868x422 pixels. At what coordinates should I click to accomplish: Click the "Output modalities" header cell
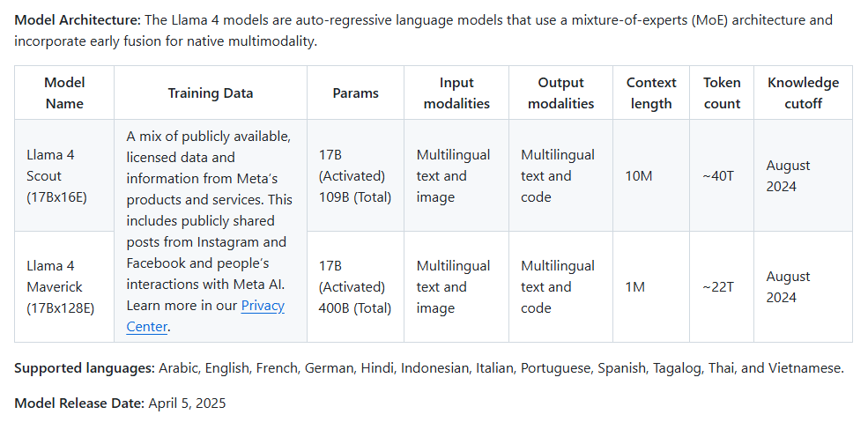560,93
